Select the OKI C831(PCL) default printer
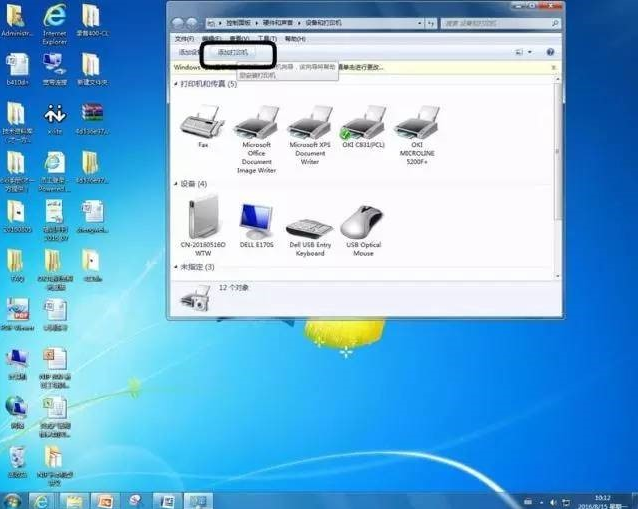Image resolution: width=638 pixels, height=509 pixels. [x=363, y=124]
